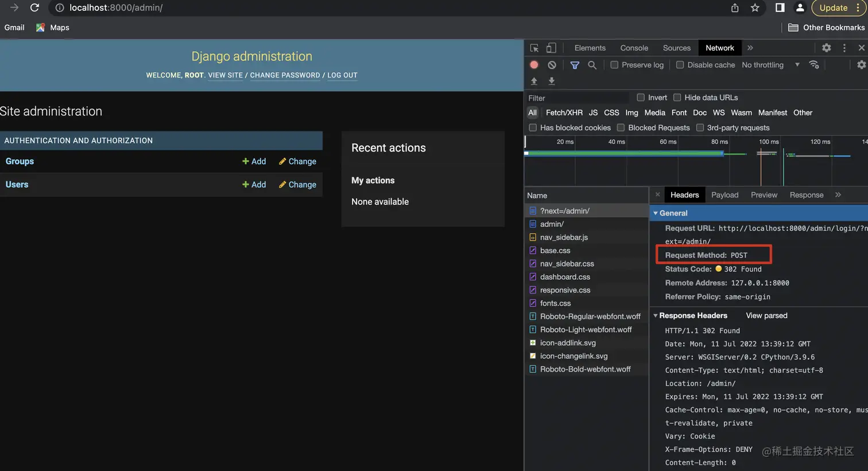Open network search with the magnifier icon
This screenshot has width=868, height=471.
tap(592, 65)
